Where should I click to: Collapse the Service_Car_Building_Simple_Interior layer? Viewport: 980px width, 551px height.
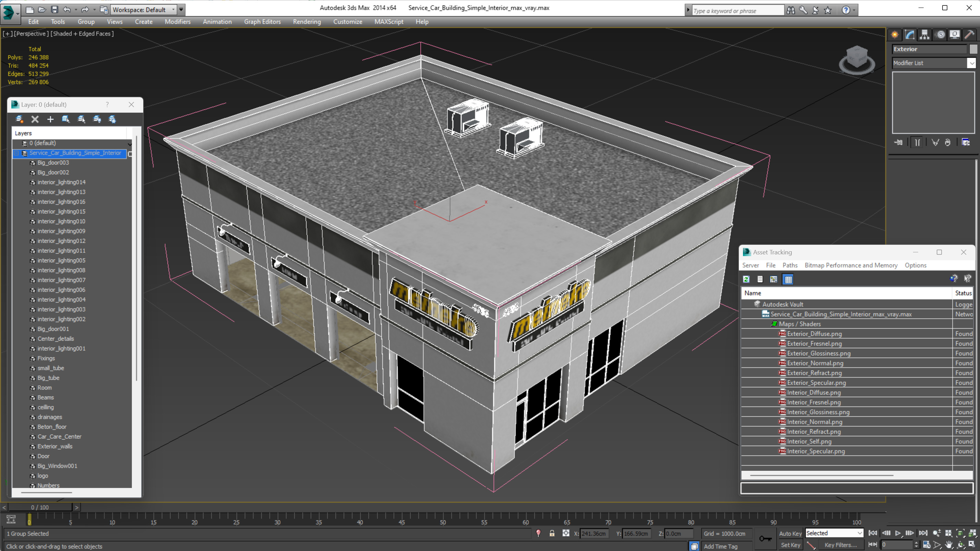(16, 153)
